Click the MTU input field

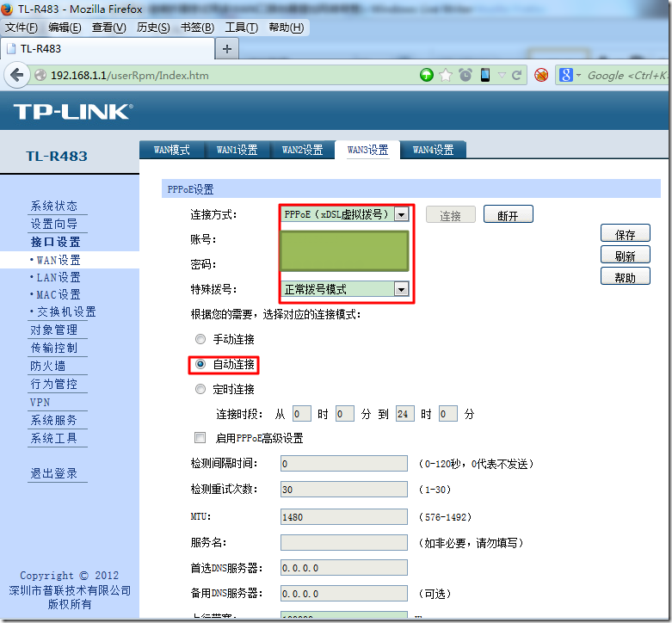(344, 517)
